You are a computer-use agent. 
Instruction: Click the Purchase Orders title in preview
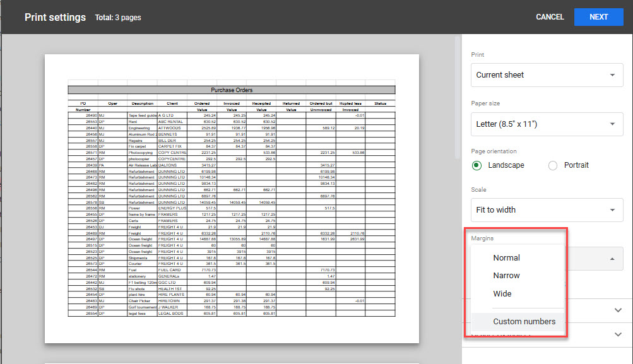(232, 90)
